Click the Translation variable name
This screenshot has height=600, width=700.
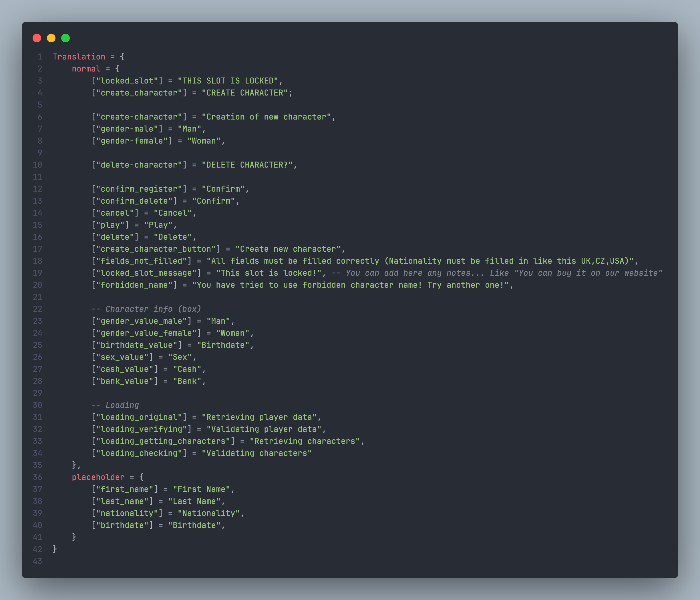(x=79, y=57)
